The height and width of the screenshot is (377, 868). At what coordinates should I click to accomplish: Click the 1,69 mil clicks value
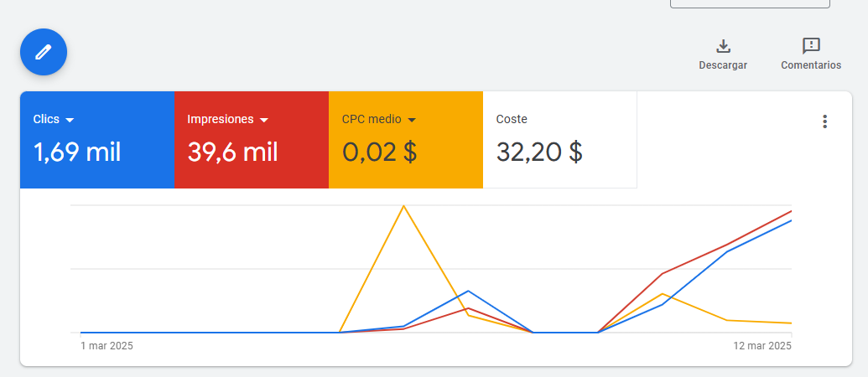77,152
